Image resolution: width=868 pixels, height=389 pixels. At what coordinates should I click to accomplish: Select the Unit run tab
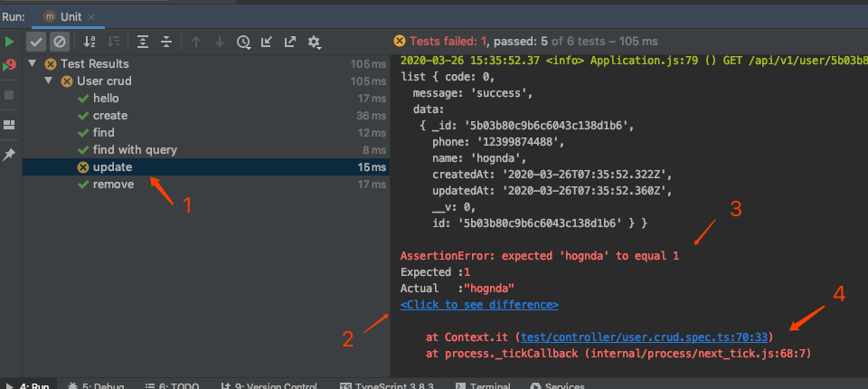70,17
